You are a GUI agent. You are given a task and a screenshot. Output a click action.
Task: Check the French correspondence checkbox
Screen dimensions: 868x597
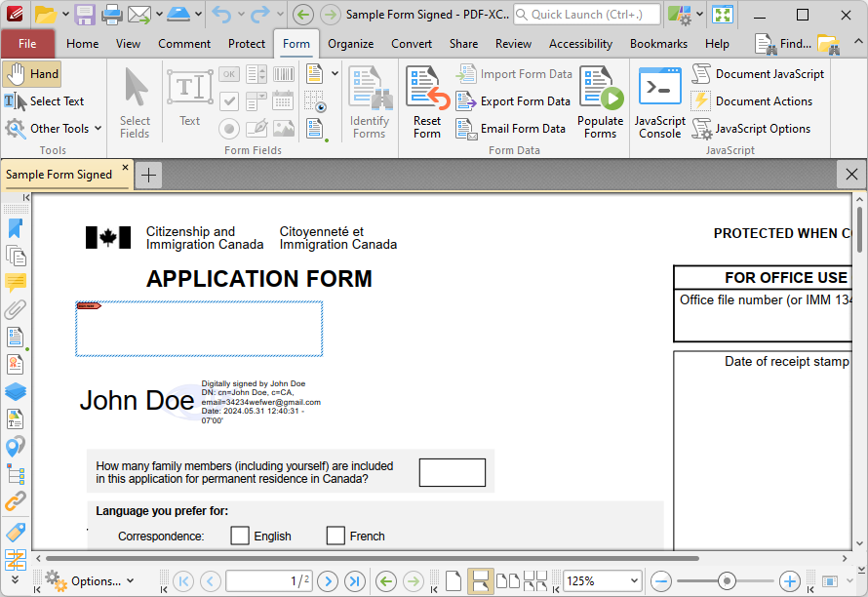coord(335,536)
